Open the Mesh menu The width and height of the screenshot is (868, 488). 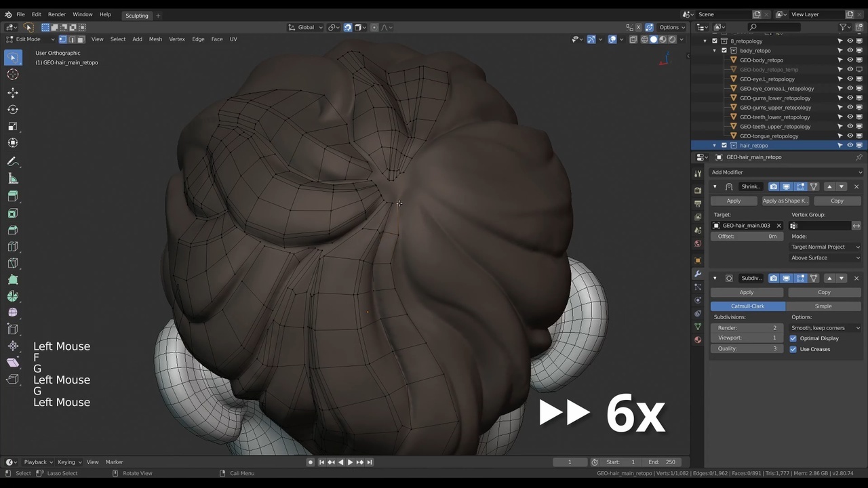(x=155, y=39)
